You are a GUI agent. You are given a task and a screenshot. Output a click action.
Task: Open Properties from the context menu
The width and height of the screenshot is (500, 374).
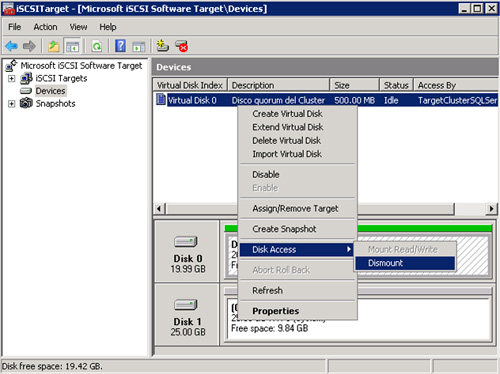tap(298, 311)
